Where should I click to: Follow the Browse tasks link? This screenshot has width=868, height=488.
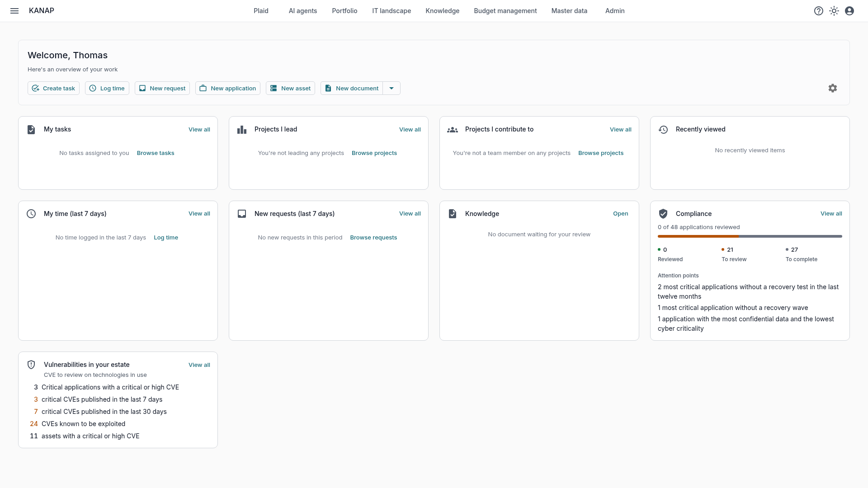pyautogui.click(x=156, y=153)
